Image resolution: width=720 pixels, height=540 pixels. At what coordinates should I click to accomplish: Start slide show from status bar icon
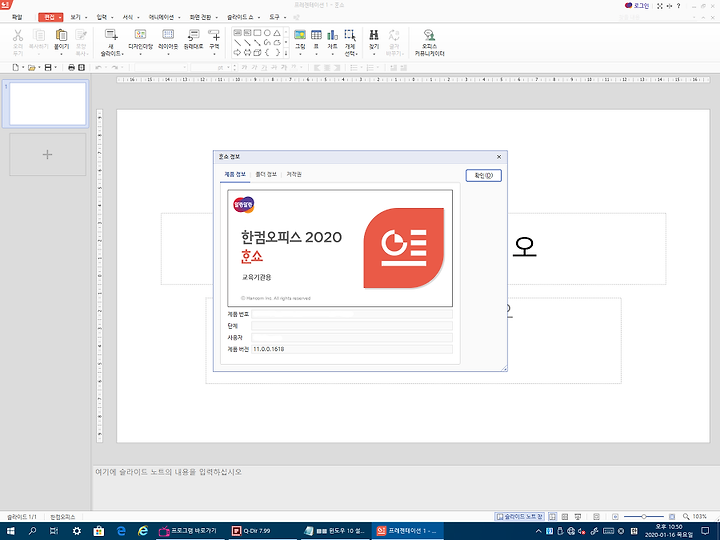(x=578, y=517)
